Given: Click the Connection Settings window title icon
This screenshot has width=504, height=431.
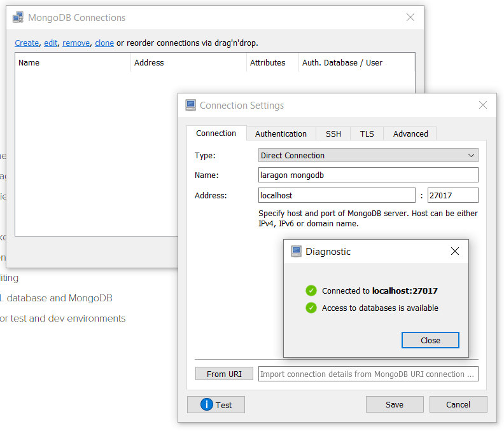Looking at the screenshot, I should [191, 106].
